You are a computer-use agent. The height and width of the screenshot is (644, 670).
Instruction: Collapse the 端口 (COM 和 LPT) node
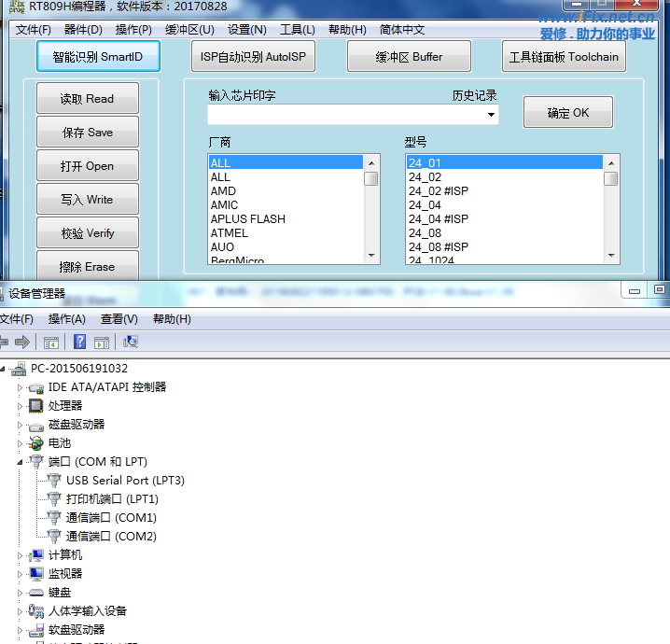tap(20, 462)
